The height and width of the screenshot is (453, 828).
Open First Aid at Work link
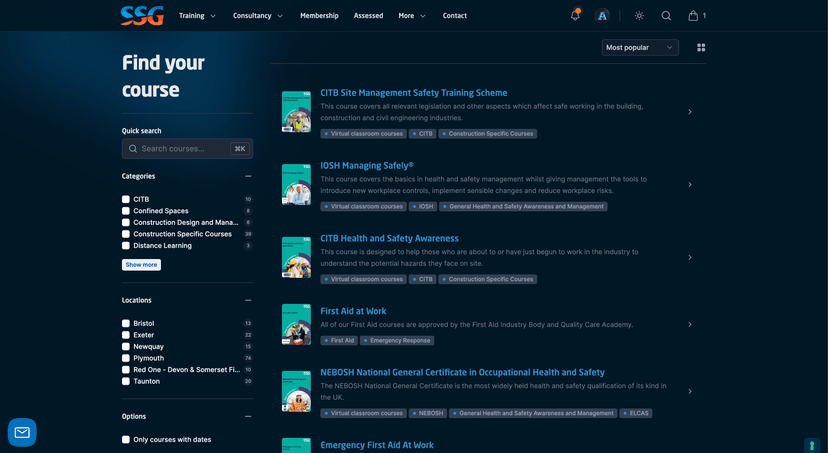coord(353,312)
